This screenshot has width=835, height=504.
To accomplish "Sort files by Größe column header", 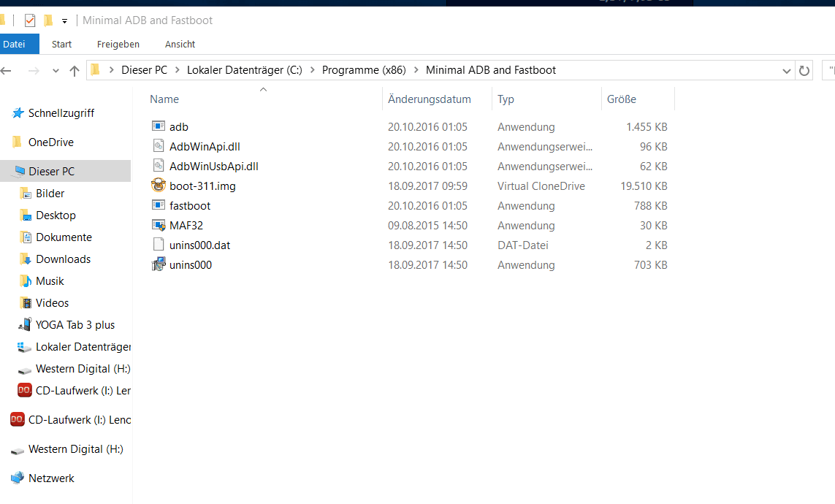I will [622, 99].
